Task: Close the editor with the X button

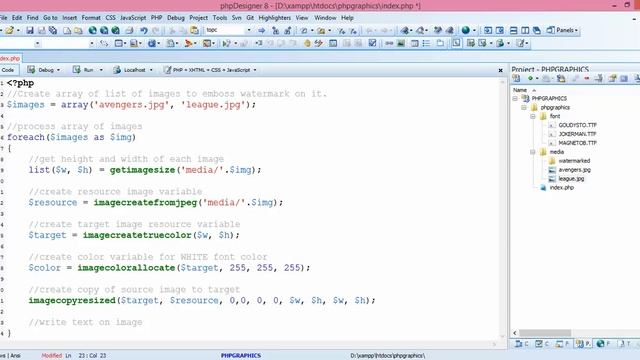Action: (500, 70)
